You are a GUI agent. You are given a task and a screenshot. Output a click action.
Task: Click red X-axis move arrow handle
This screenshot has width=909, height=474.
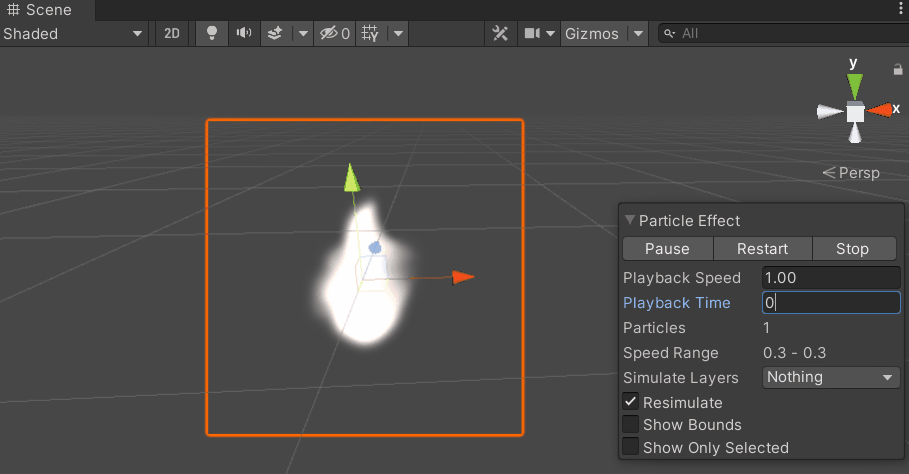tap(463, 277)
